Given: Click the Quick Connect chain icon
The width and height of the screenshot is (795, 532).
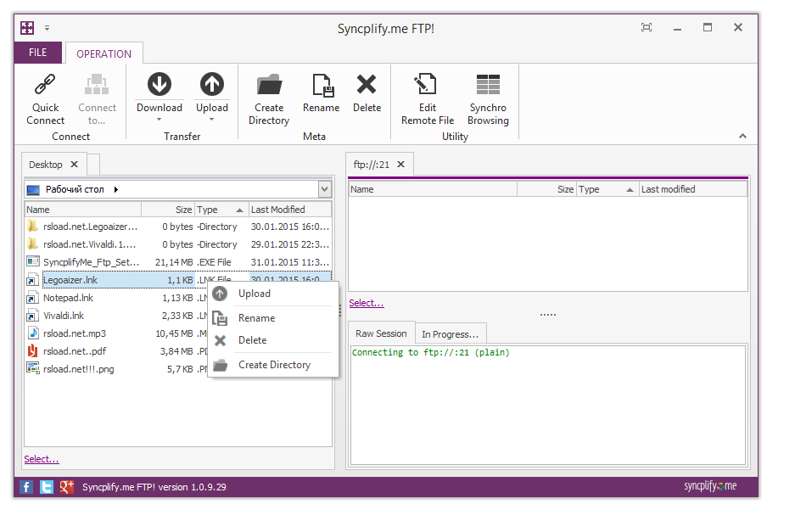Looking at the screenshot, I should [x=45, y=84].
